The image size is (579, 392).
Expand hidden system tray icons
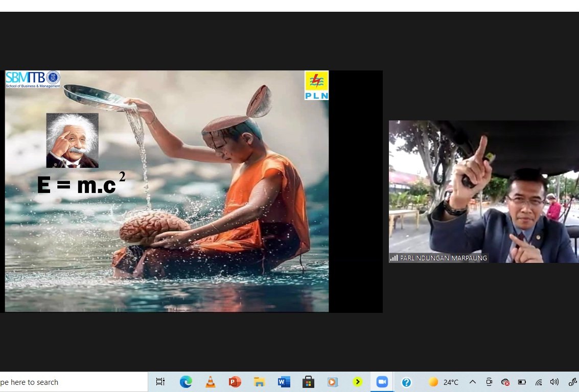click(x=473, y=382)
